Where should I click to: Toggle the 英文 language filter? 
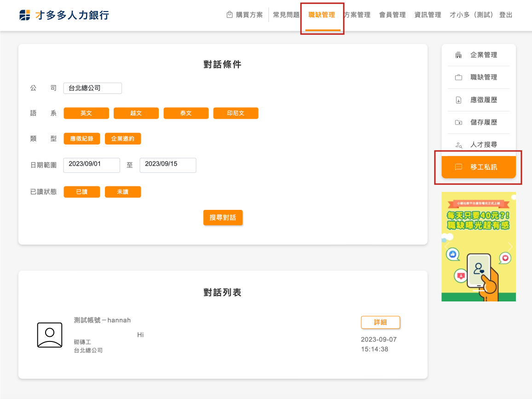(x=86, y=113)
